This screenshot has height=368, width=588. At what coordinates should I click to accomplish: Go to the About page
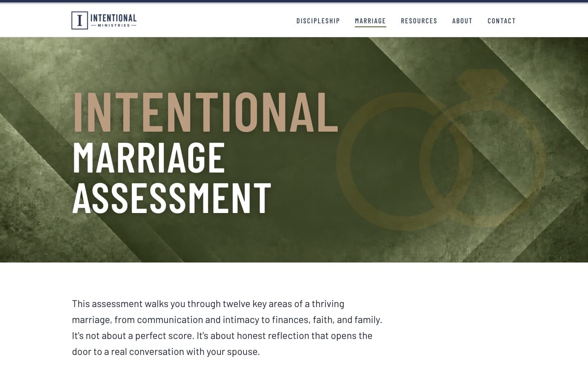tap(462, 21)
